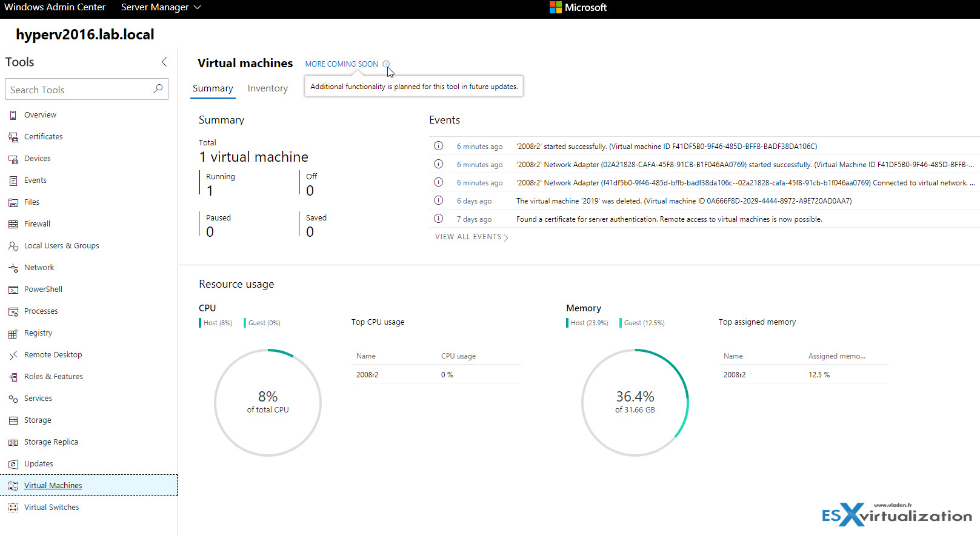980x536 pixels.
Task: Click the Firewall tool icon
Action: [13, 224]
